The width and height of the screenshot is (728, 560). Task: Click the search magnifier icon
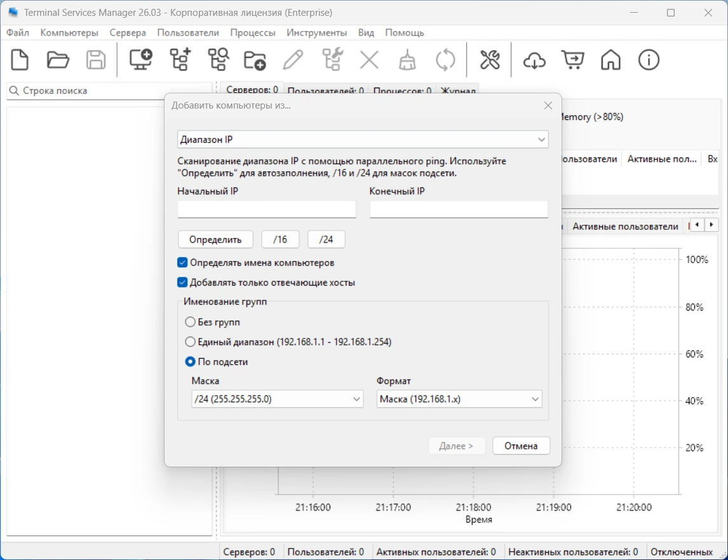15,90
